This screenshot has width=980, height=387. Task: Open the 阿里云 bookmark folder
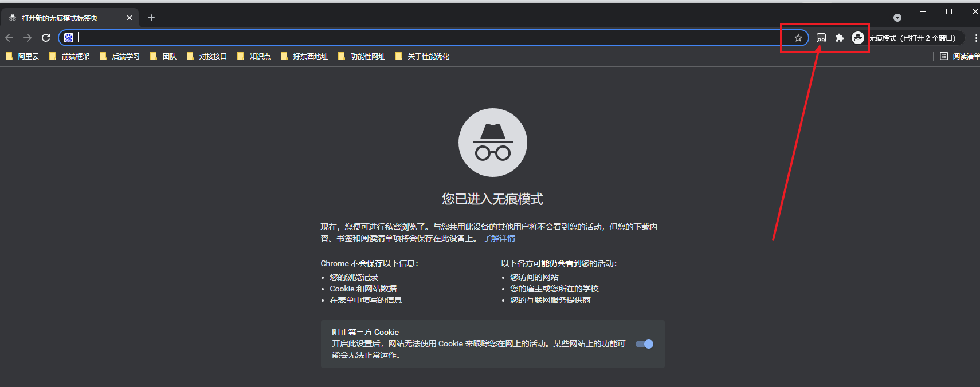pyautogui.click(x=22, y=56)
